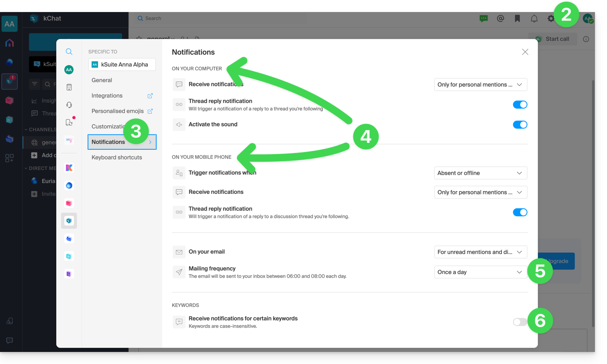The width and height of the screenshot is (607, 364).
Task: Open Personalised emojis external link icon
Action: [x=150, y=111]
